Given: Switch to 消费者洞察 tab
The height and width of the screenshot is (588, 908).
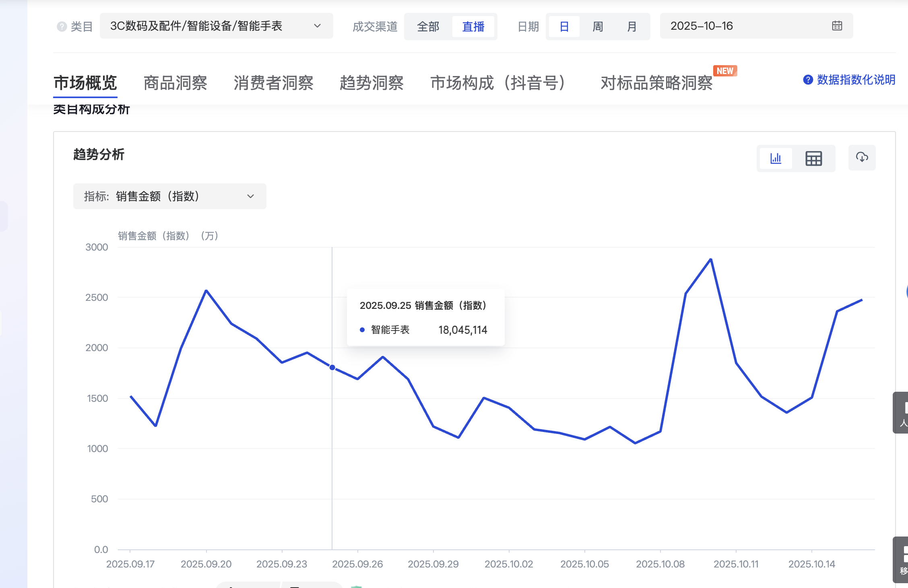Looking at the screenshot, I should [273, 83].
